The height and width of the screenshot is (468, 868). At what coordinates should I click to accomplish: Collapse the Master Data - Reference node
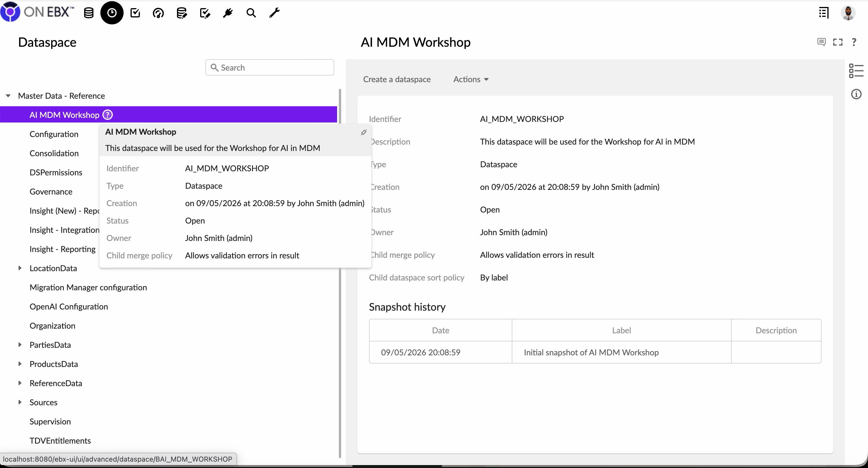(x=8, y=96)
